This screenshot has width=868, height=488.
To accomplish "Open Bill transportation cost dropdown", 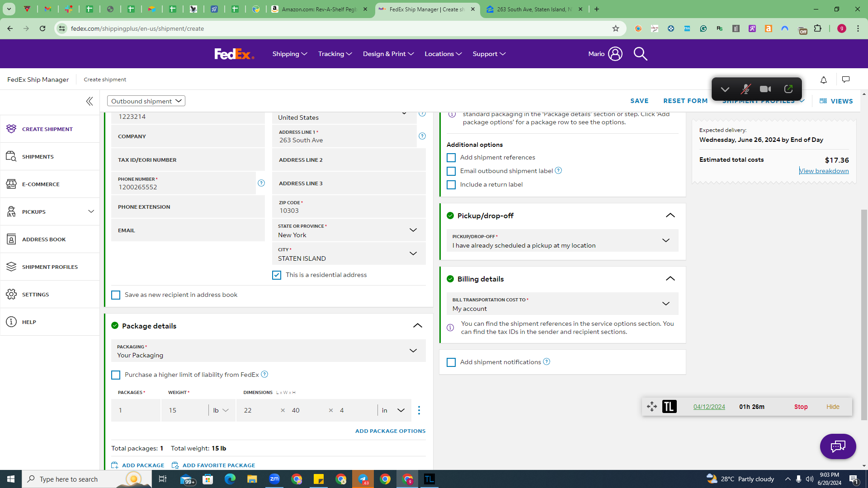I will 562,304.
